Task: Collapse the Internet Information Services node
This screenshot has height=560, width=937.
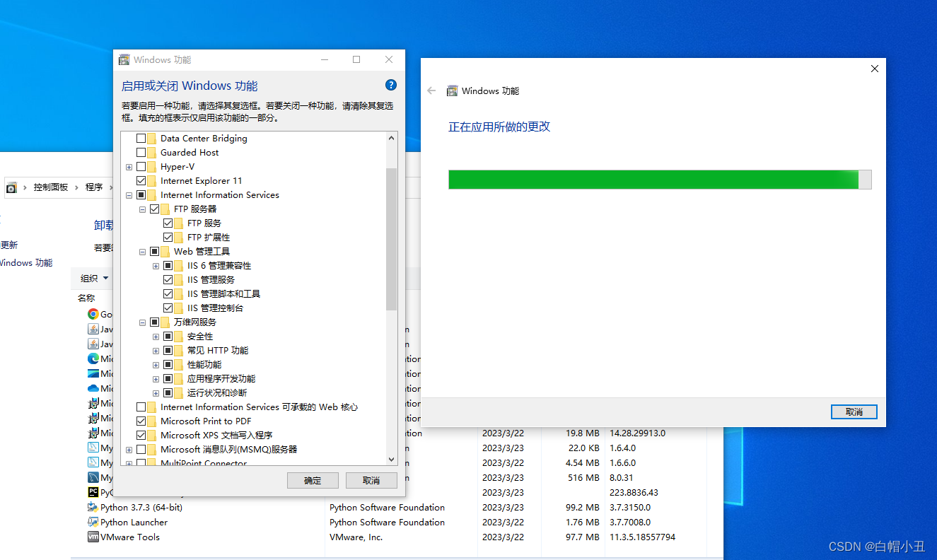Action: (129, 195)
